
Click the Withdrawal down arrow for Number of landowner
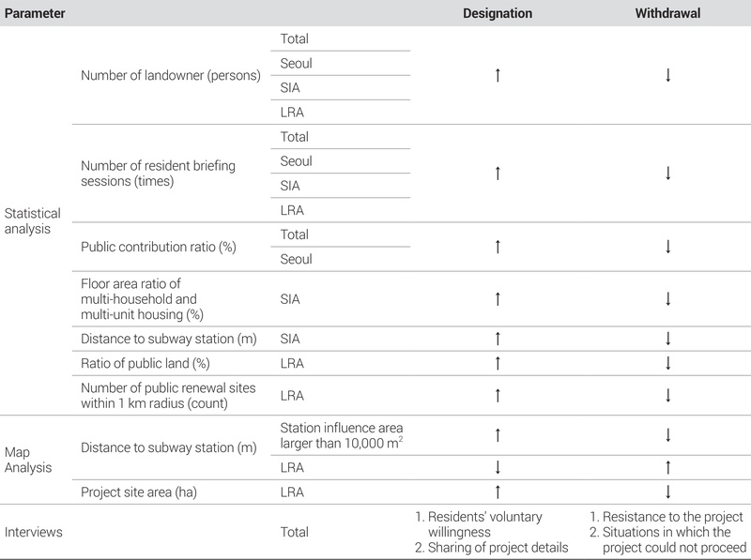click(x=667, y=75)
